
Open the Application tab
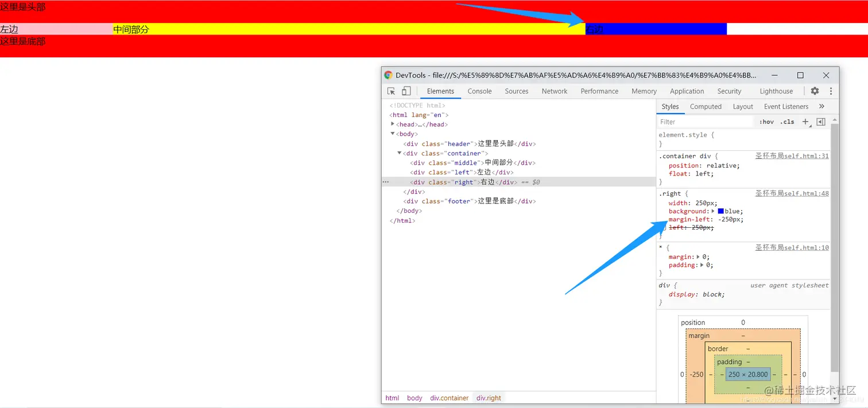[687, 91]
